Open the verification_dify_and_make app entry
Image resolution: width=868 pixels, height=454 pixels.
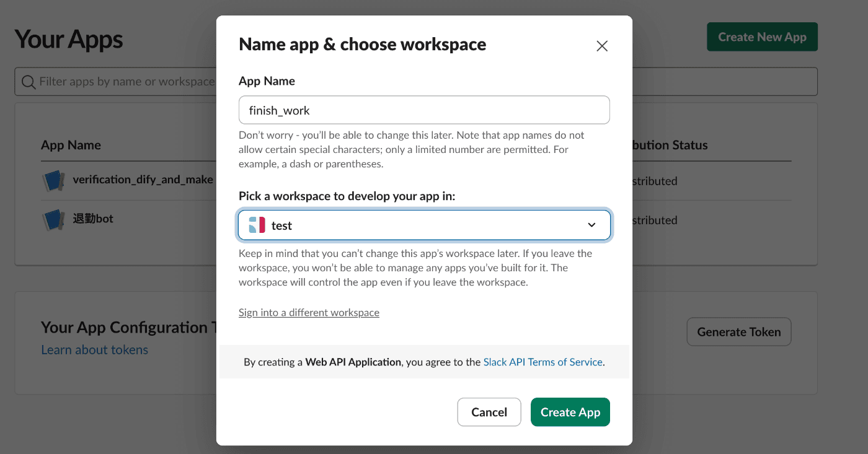[143, 180]
